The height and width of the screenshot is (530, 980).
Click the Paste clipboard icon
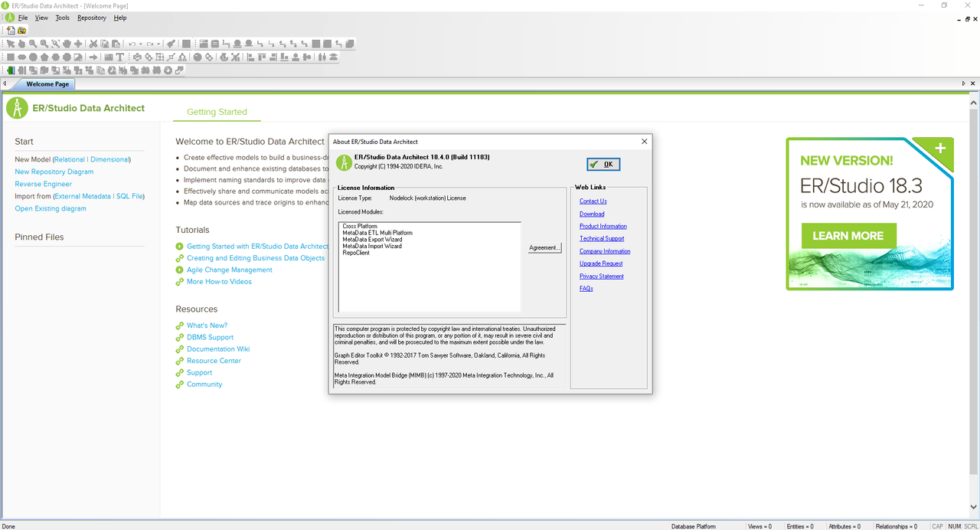(116, 44)
